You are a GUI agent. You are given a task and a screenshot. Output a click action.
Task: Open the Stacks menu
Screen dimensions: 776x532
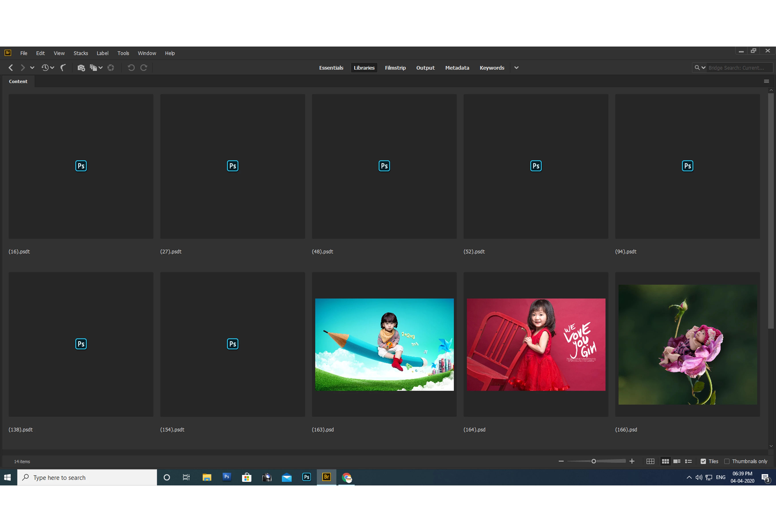[x=80, y=53]
